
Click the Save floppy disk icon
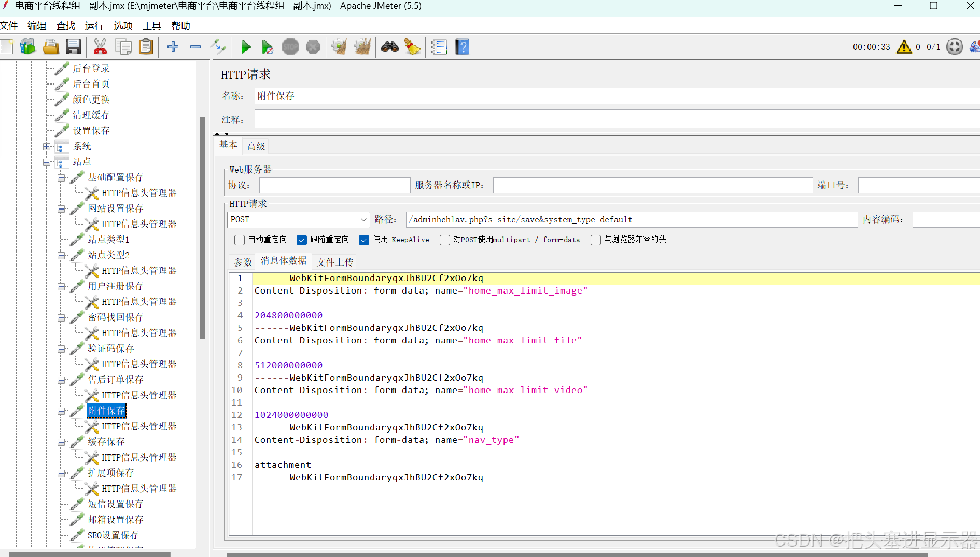(x=74, y=47)
